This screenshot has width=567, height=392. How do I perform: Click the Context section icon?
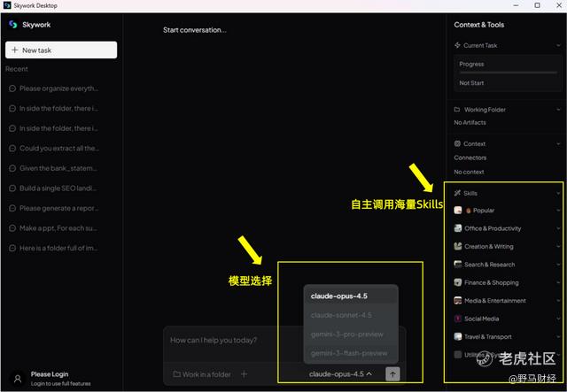click(457, 143)
